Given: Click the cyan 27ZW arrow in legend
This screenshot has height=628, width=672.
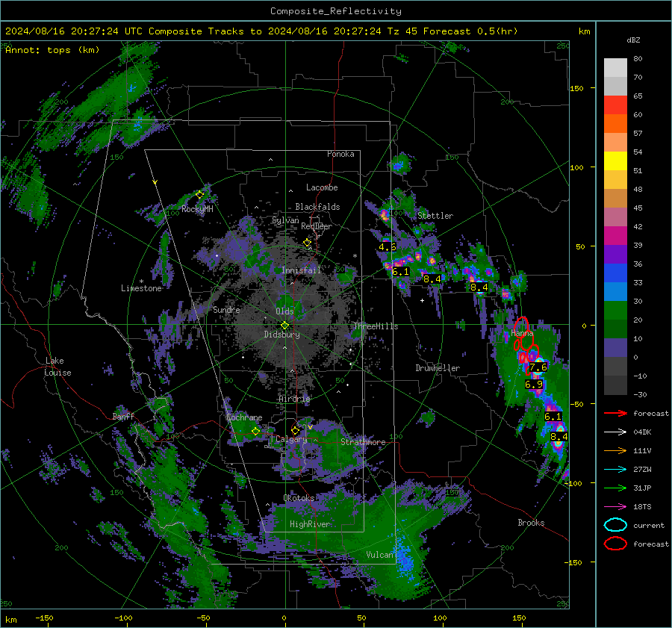Looking at the screenshot, I should click(615, 470).
